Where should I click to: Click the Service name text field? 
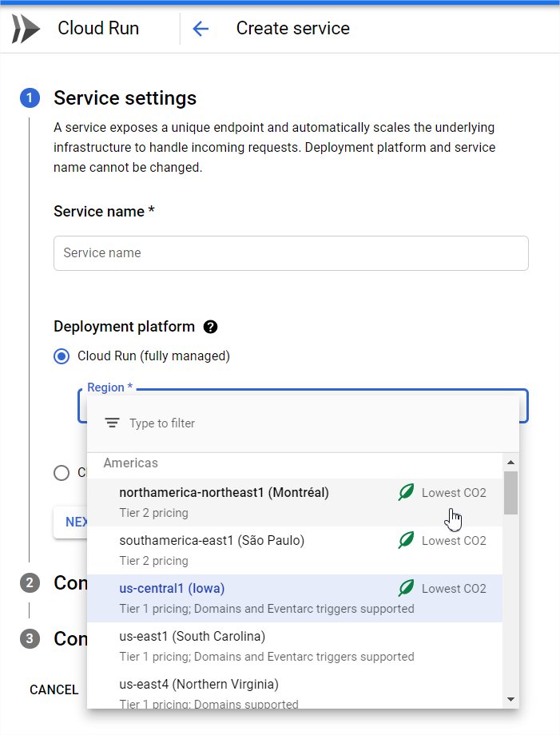click(291, 253)
